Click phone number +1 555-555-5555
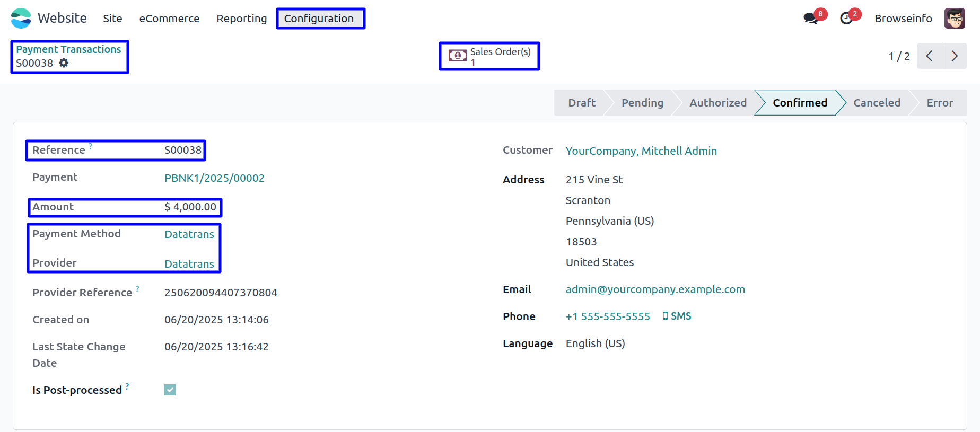 coord(608,316)
